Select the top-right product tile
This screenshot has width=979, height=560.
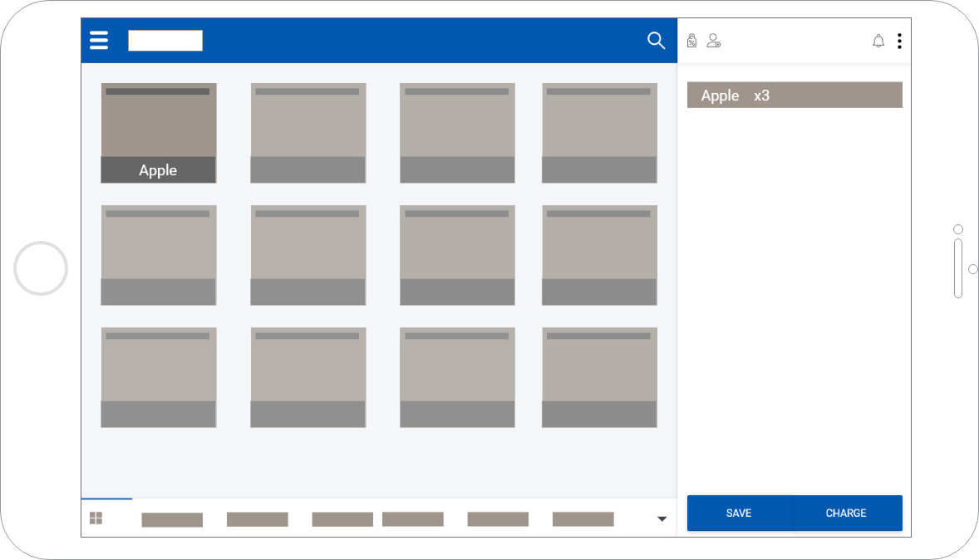pos(599,133)
